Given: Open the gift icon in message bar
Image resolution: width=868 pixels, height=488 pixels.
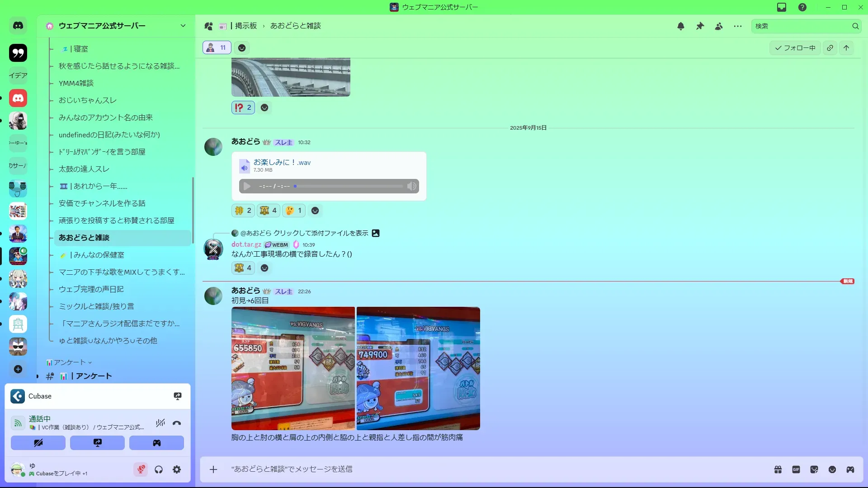Looking at the screenshot, I should [778, 469].
